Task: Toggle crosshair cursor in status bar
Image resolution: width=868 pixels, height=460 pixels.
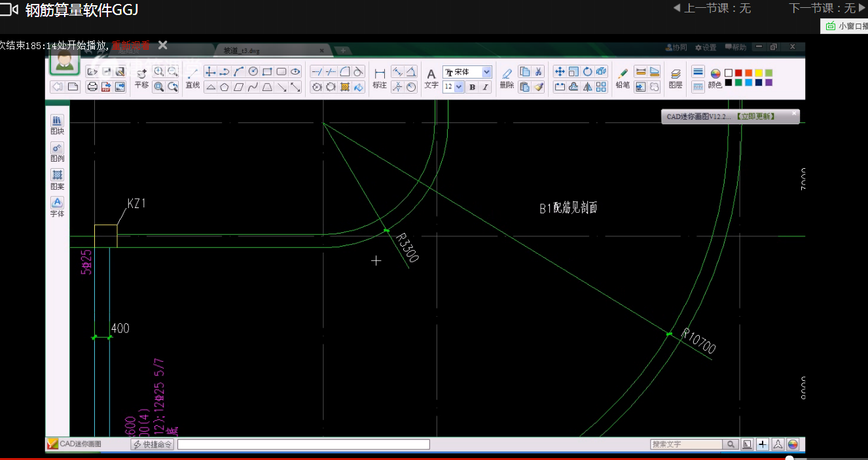Action: point(763,444)
